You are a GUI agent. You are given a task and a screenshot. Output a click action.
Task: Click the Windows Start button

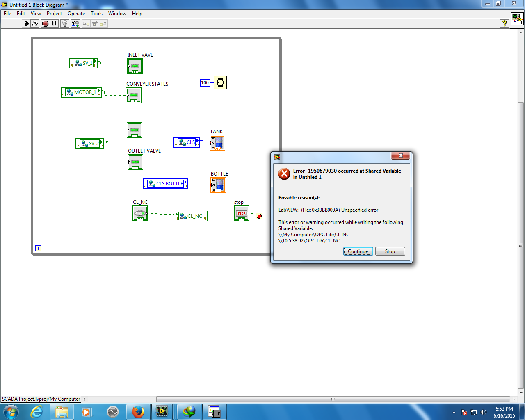point(11,412)
